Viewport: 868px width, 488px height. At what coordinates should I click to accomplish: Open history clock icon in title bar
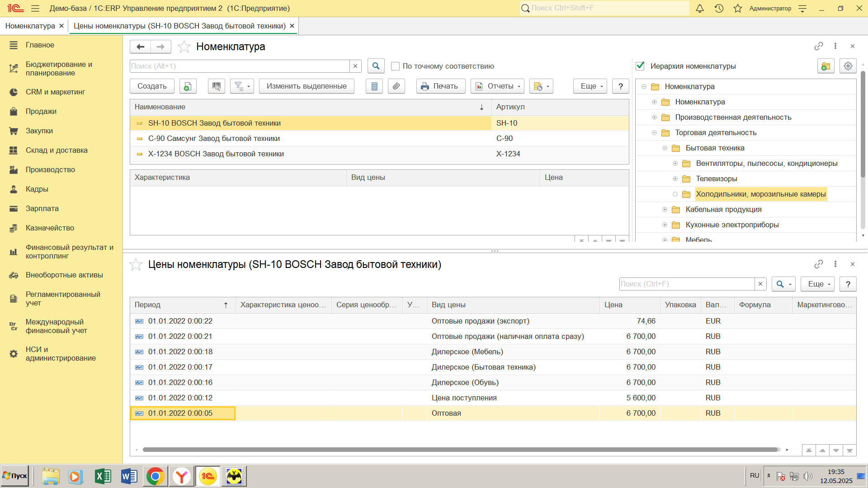click(719, 9)
